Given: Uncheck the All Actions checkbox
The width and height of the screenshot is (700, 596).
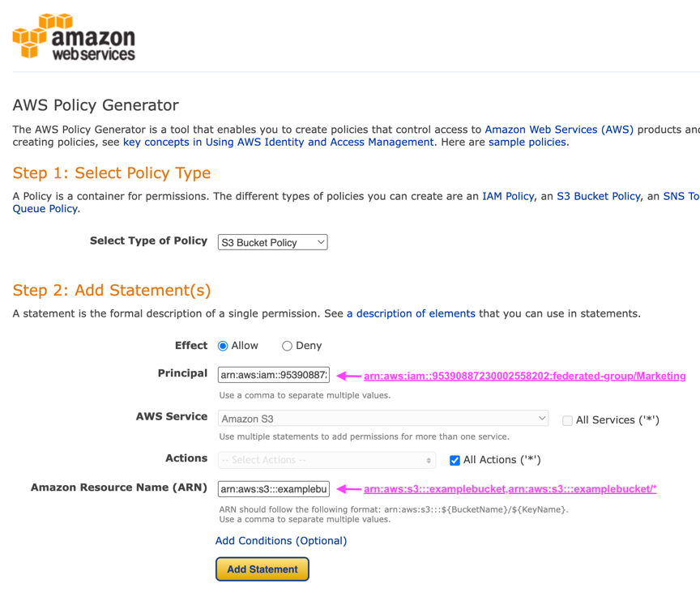Looking at the screenshot, I should [x=455, y=460].
